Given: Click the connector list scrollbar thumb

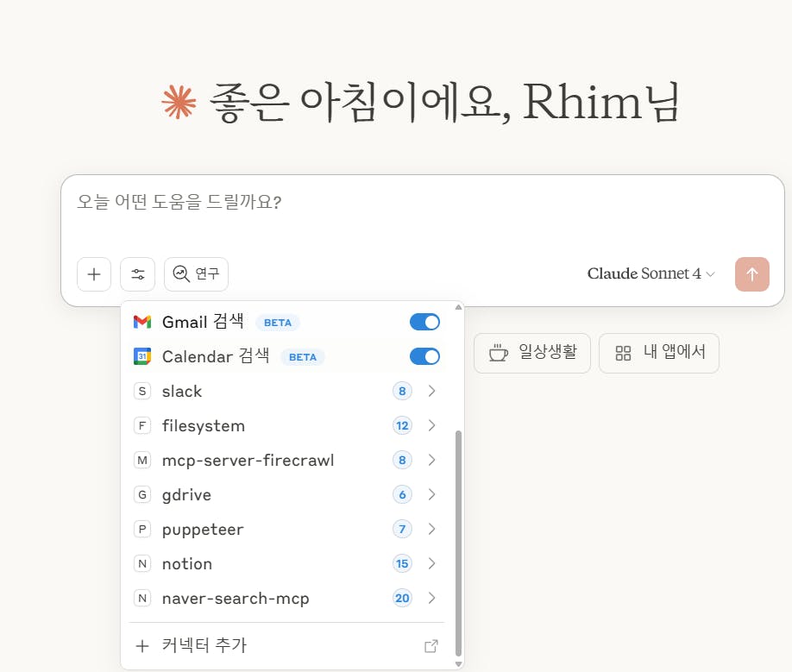Looking at the screenshot, I should 458,543.
